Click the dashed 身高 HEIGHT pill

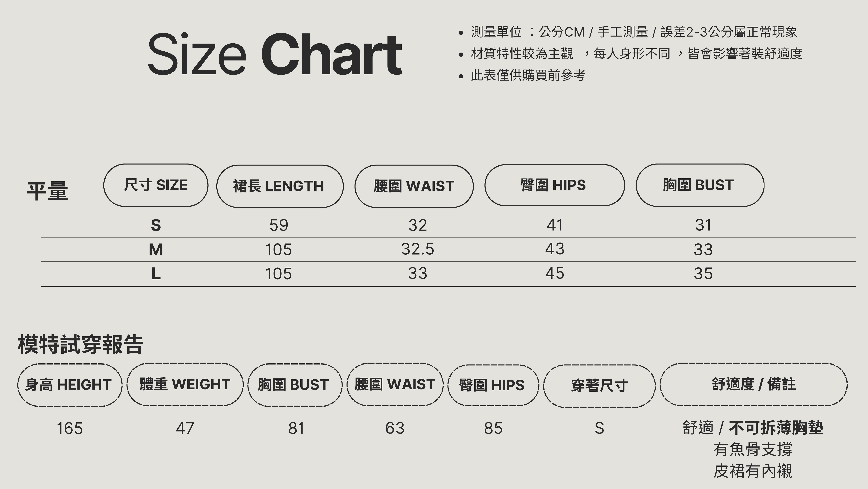(70, 385)
